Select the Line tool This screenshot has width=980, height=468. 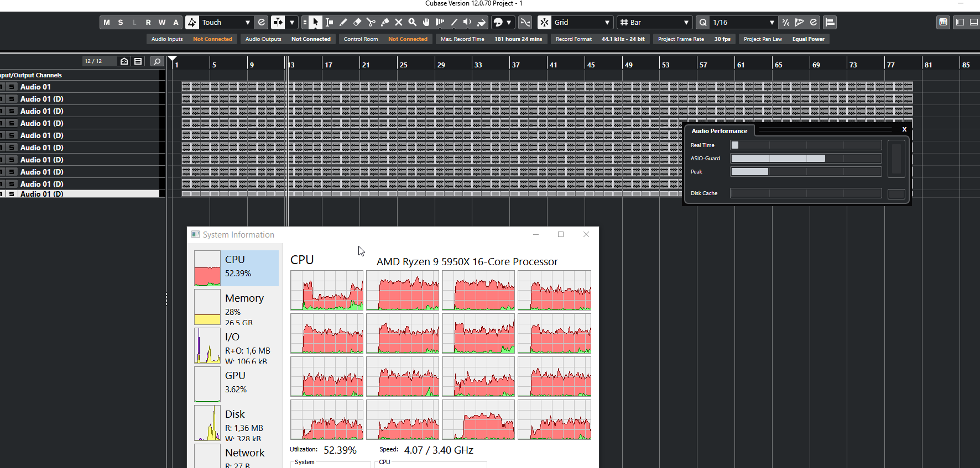pyautogui.click(x=454, y=22)
